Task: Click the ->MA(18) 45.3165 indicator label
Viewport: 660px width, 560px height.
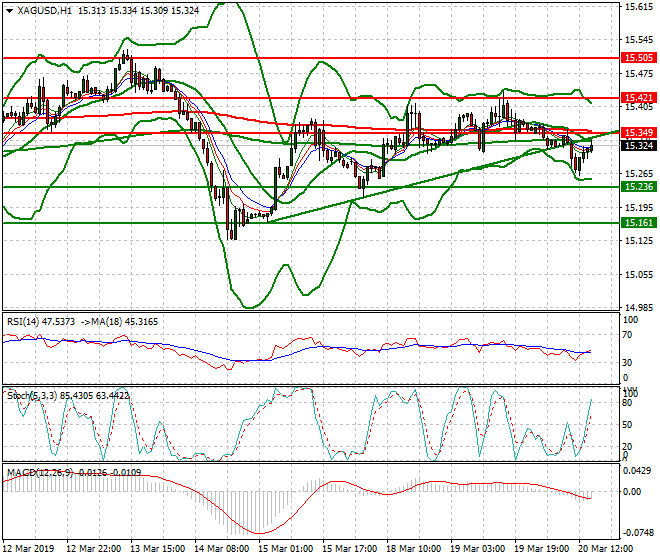Action: [119, 322]
